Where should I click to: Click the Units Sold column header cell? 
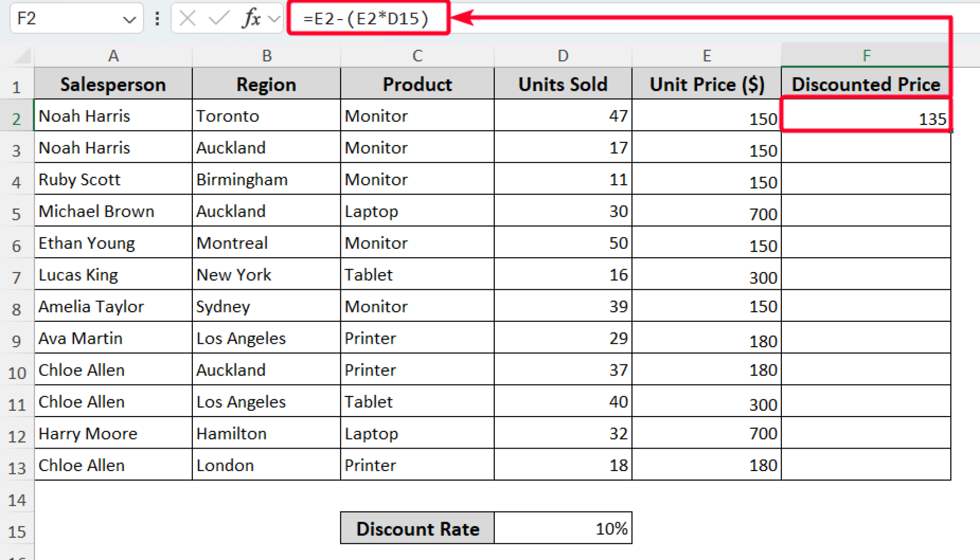tap(563, 84)
